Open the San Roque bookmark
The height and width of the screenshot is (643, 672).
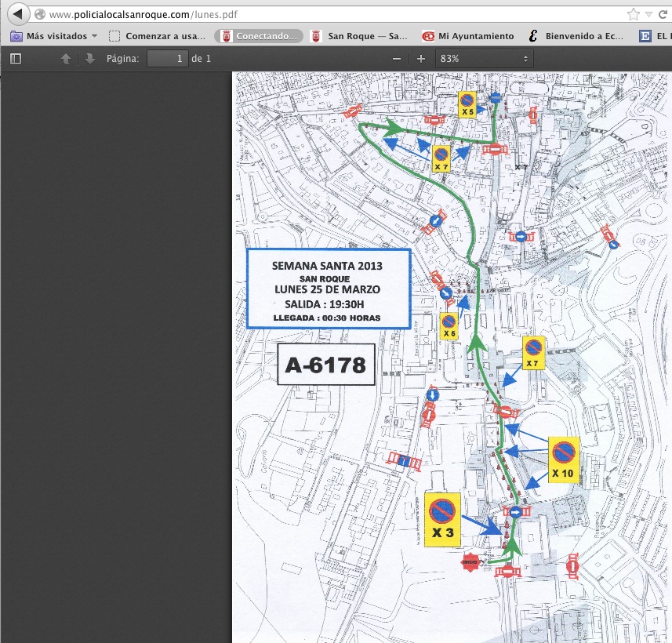click(360, 36)
